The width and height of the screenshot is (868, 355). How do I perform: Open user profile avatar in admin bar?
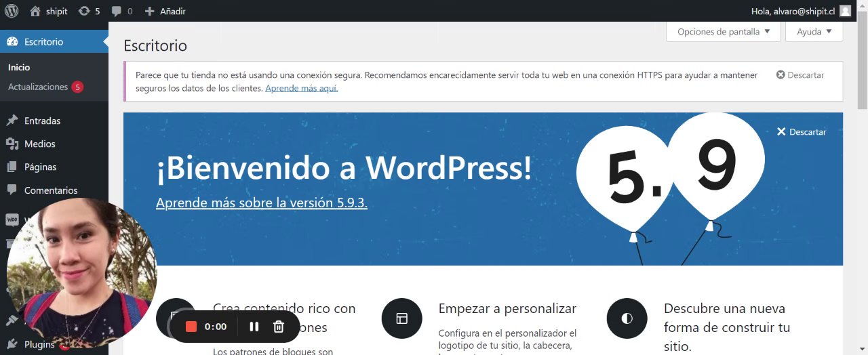tap(845, 11)
